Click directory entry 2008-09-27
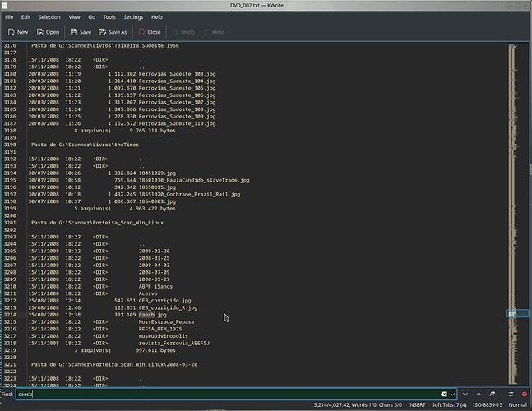 point(154,279)
